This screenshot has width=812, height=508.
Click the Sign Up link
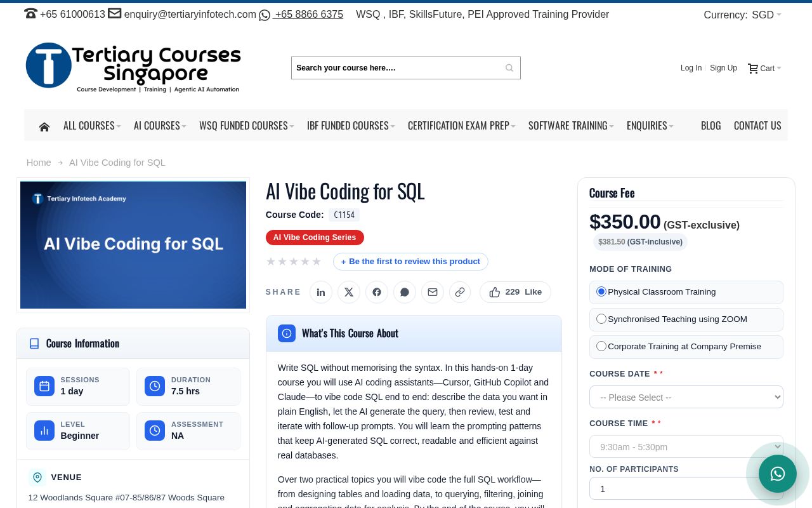(723, 68)
